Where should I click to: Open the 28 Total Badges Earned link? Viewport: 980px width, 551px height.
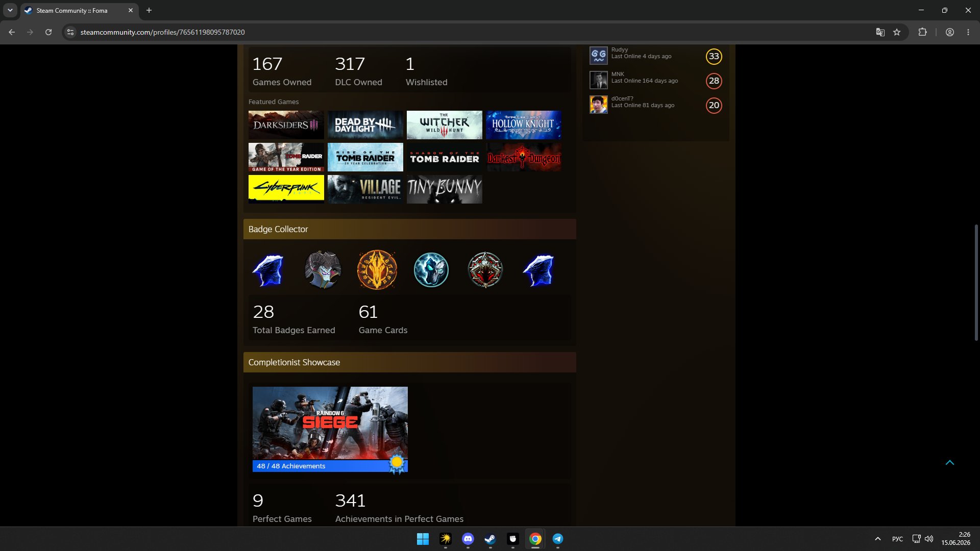[x=293, y=319]
